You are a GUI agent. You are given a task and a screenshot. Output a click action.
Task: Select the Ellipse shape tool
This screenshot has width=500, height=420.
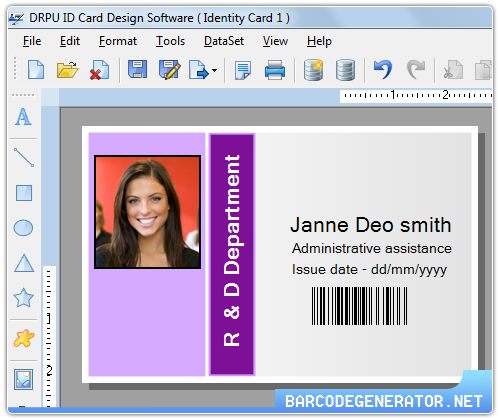point(23,228)
